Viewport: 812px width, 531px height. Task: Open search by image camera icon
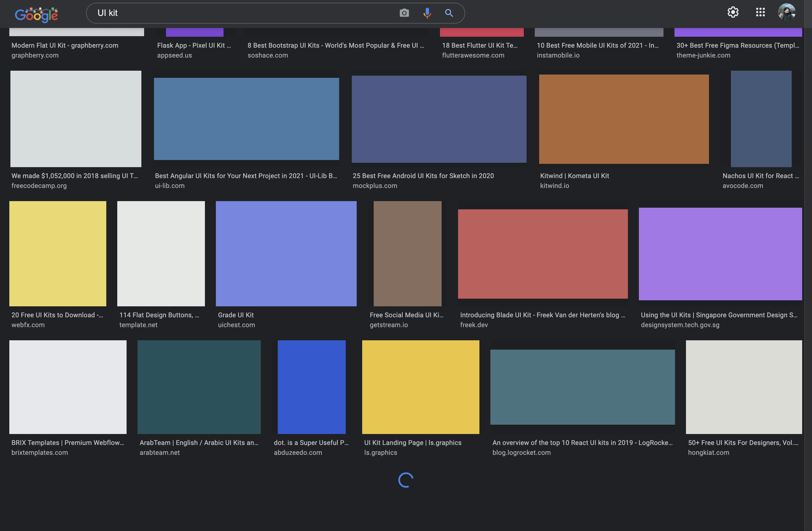click(x=404, y=13)
